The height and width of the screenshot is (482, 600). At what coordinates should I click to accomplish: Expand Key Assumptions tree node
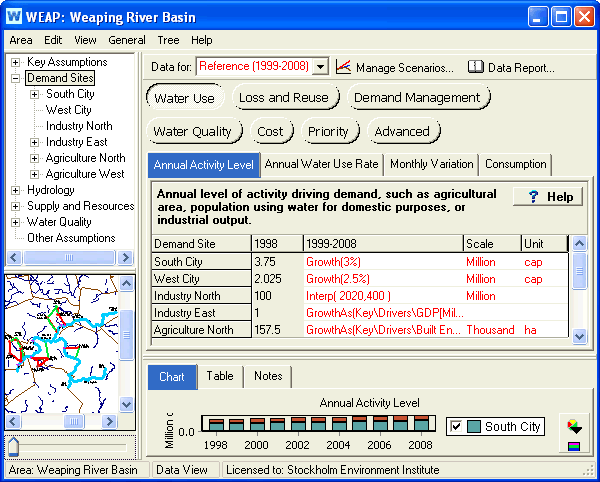[x=15, y=62]
